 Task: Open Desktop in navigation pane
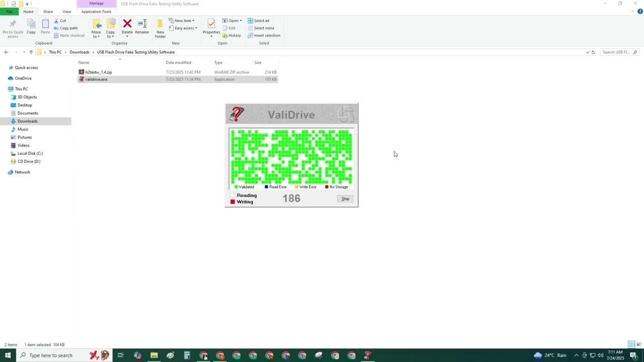25,105
